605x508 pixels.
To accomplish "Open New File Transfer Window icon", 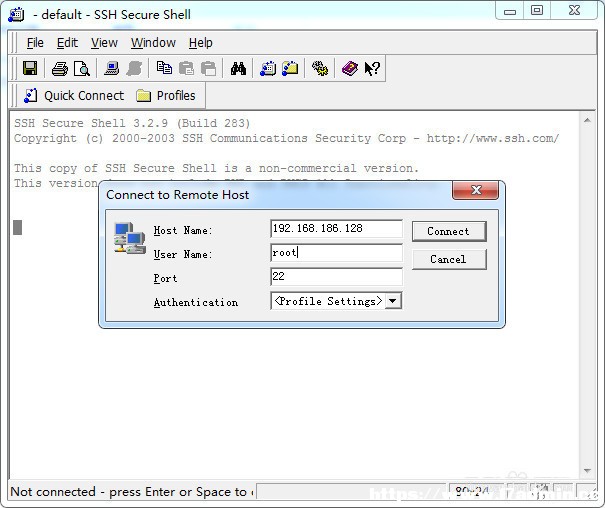I will (x=290, y=69).
